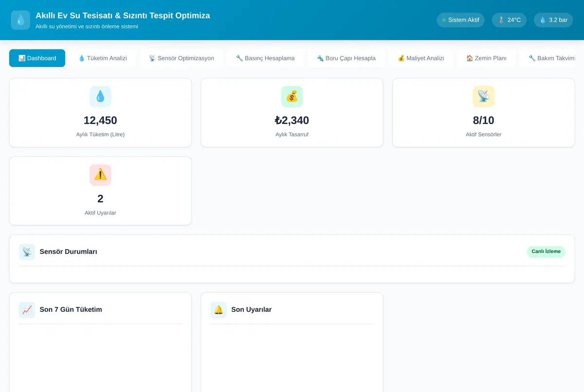Go to the Basınç Hesaplama tab
This screenshot has height=392, width=584.
(x=265, y=58)
